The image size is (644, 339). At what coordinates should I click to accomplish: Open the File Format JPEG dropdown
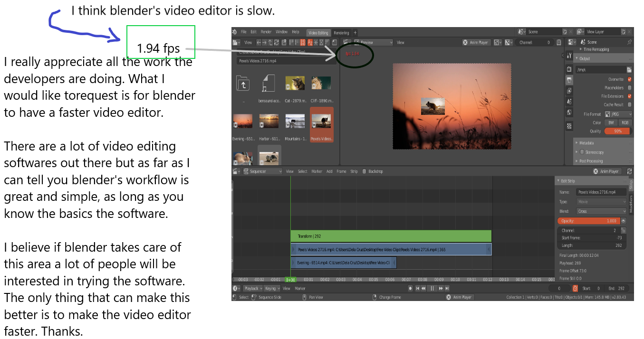(618, 114)
